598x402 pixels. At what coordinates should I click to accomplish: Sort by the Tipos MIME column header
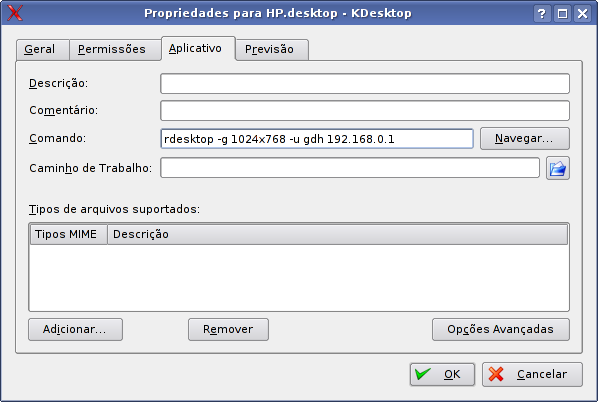(68, 234)
